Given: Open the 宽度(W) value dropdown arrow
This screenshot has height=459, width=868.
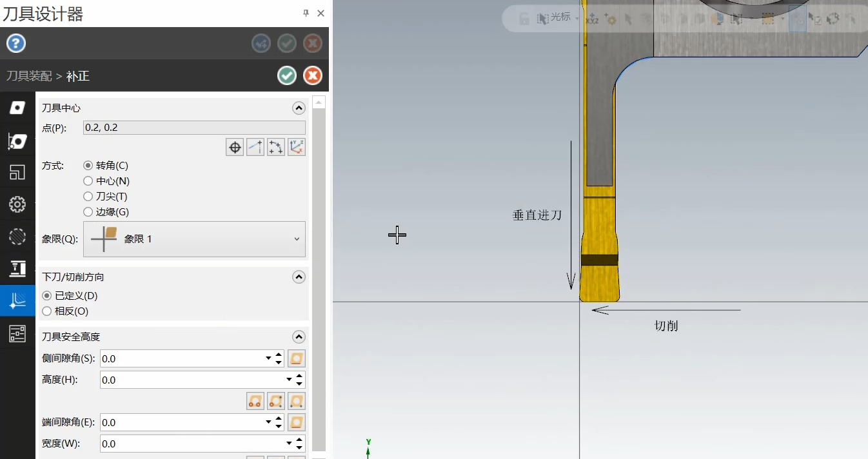Looking at the screenshot, I should (x=290, y=444).
